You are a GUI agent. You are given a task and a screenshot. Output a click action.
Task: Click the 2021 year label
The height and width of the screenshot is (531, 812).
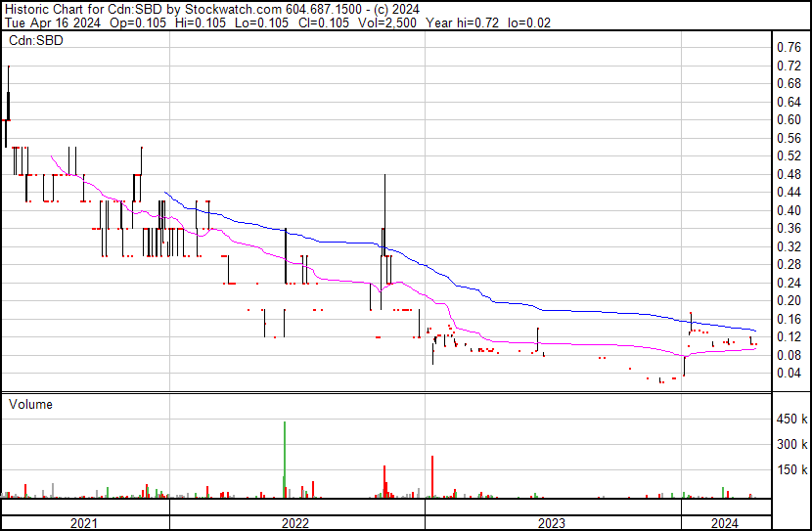point(84,523)
